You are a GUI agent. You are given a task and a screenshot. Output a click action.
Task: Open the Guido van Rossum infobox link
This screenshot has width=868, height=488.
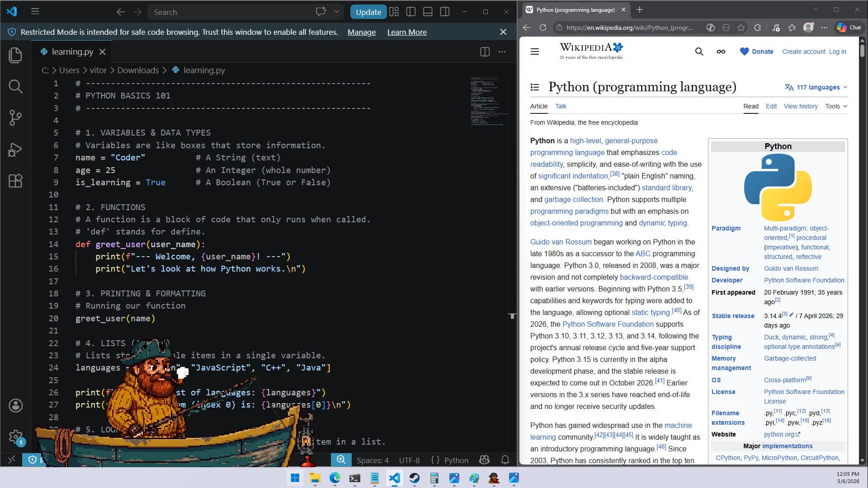pos(791,268)
